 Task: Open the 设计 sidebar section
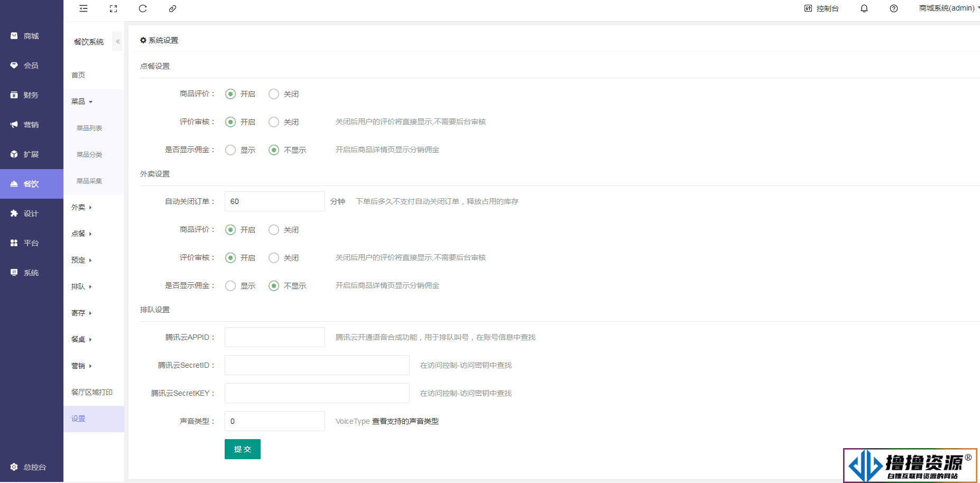(32, 213)
